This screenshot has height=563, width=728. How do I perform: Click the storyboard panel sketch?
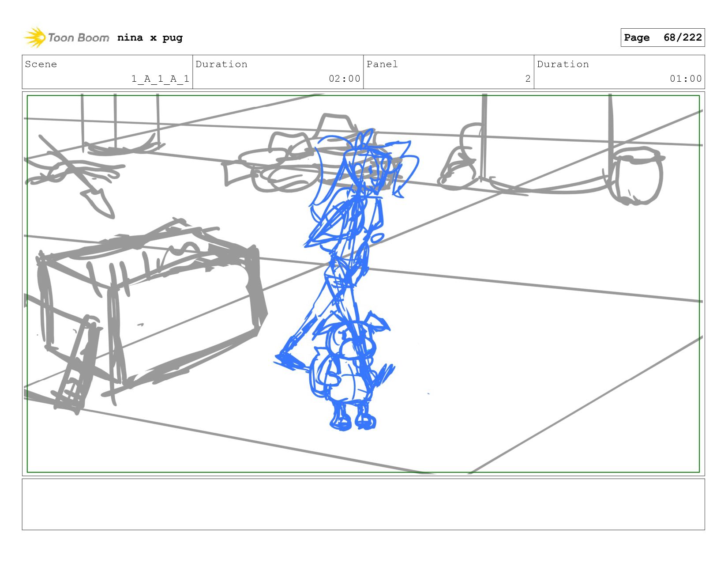click(x=363, y=283)
